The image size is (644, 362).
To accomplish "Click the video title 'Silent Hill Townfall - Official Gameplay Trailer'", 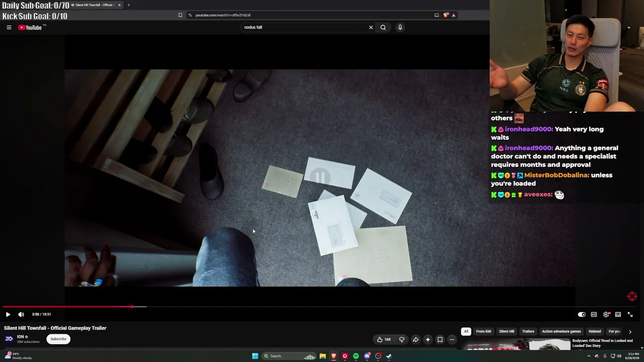I will coord(55,328).
